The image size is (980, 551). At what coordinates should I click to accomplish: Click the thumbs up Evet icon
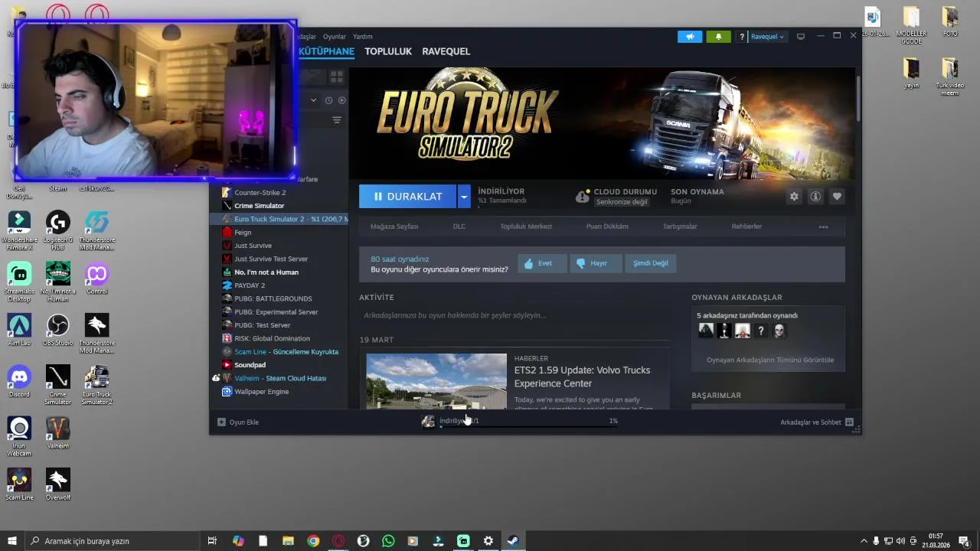coord(528,263)
